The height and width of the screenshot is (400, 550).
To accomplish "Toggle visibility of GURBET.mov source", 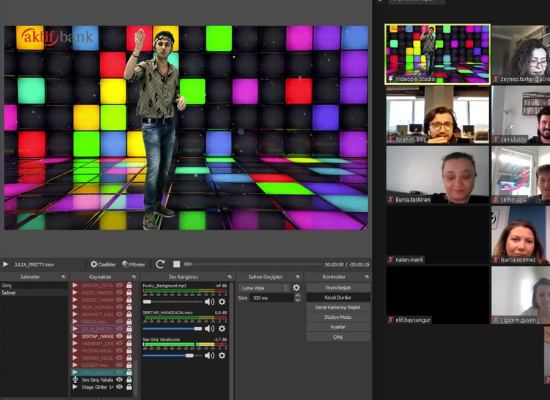I will (x=120, y=365).
